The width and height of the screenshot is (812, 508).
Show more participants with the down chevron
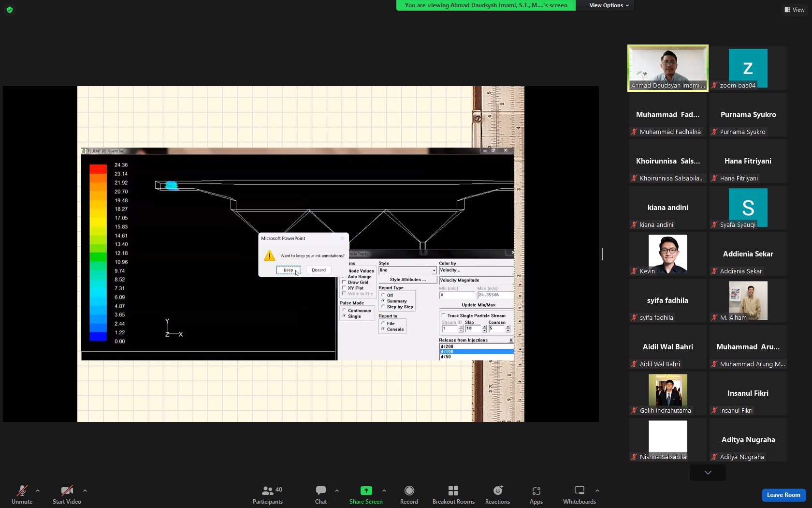click(708, 473)
